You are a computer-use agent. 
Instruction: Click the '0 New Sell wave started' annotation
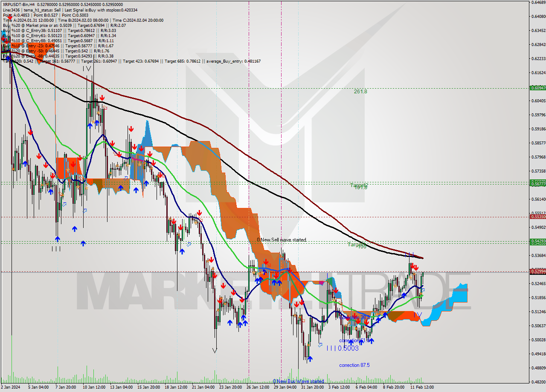[282, 240]
